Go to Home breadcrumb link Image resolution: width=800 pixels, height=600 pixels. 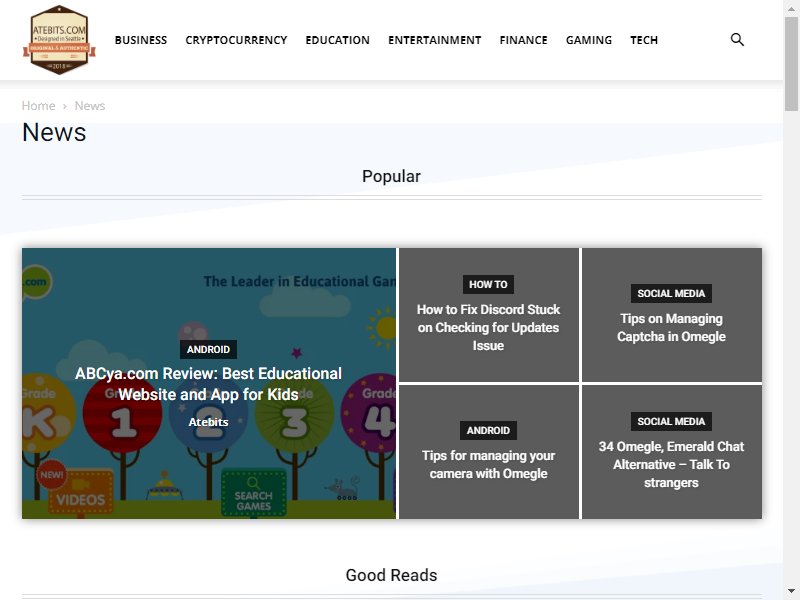pos(38,106)
